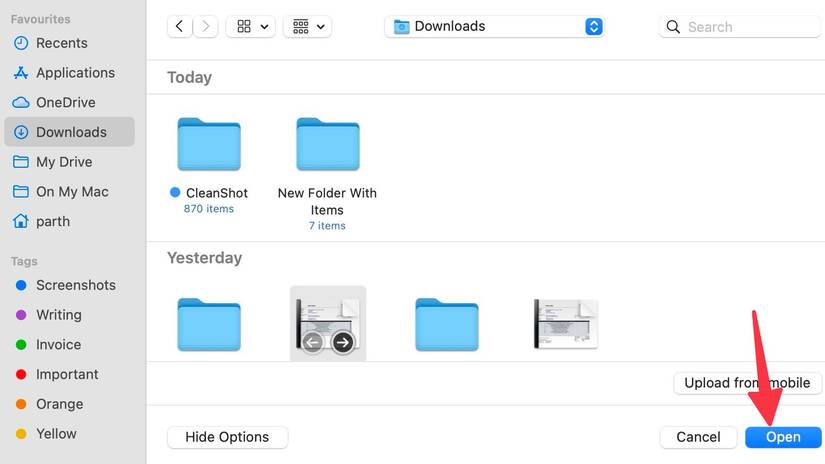This screenshot has height=464, width=825.
Task: Cancel the file dialog
Action: [698, 437]
